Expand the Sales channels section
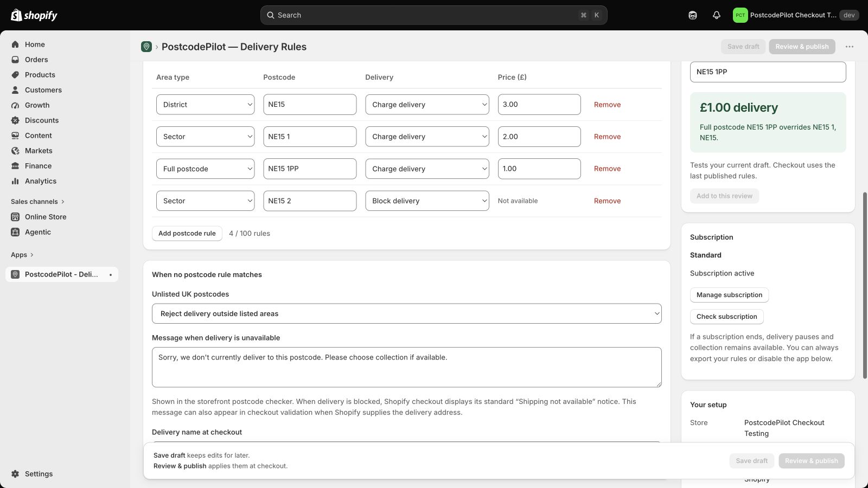The height and width of the screenshot is (488, 868). click(37, 202)
